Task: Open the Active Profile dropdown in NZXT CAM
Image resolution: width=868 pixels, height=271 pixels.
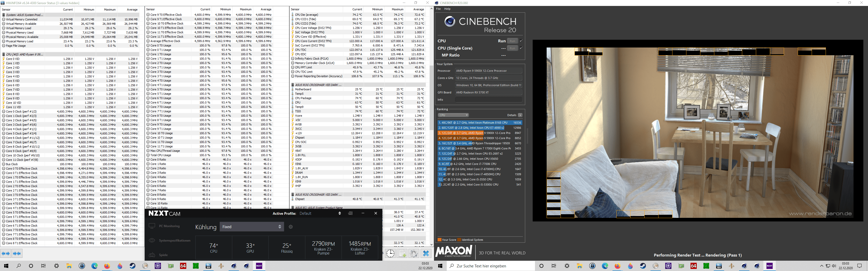Action: (x=320, y=213)
